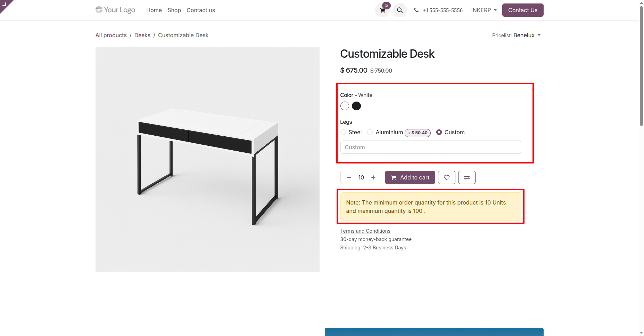
Task: Click the search magnifier icon
Action: pyautogui.click(x=400, y=10)
